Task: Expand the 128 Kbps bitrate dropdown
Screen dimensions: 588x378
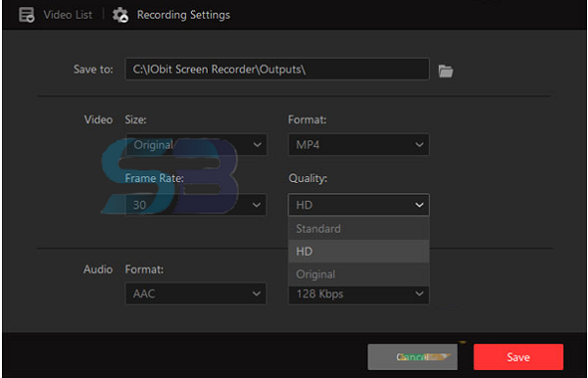Action: [359, 295]
